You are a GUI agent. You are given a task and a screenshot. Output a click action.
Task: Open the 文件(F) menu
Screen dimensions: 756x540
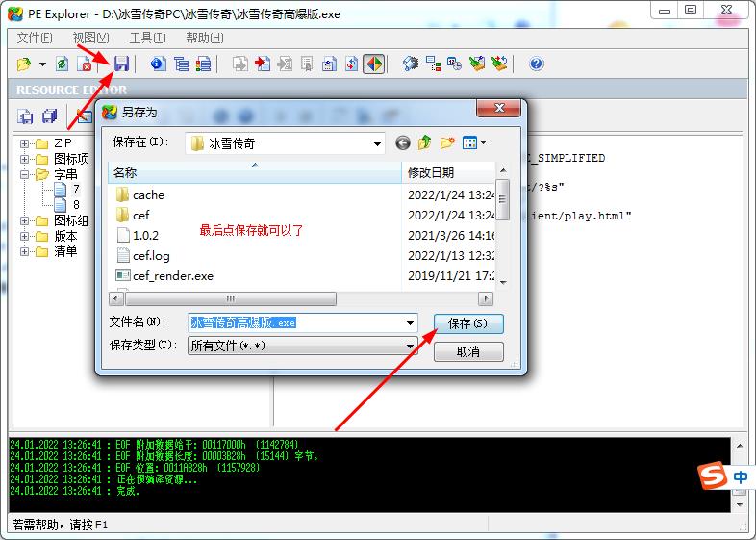click(35, 38)
